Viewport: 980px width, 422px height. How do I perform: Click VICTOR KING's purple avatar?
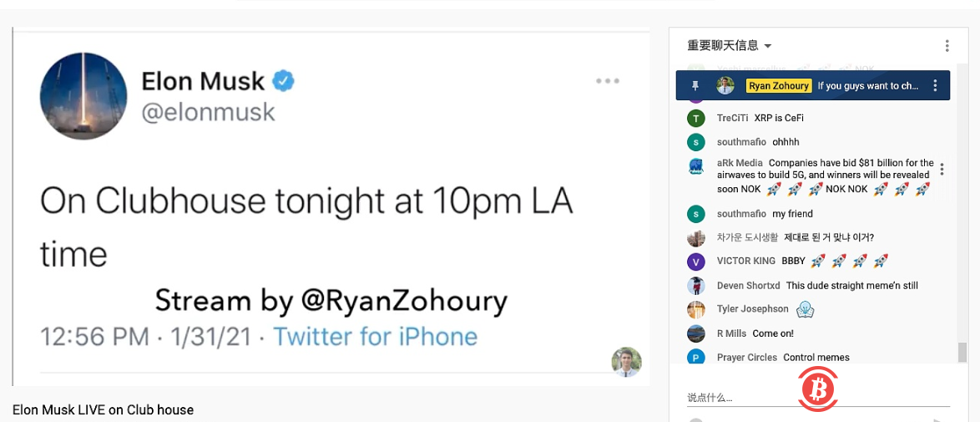point(696,262)
